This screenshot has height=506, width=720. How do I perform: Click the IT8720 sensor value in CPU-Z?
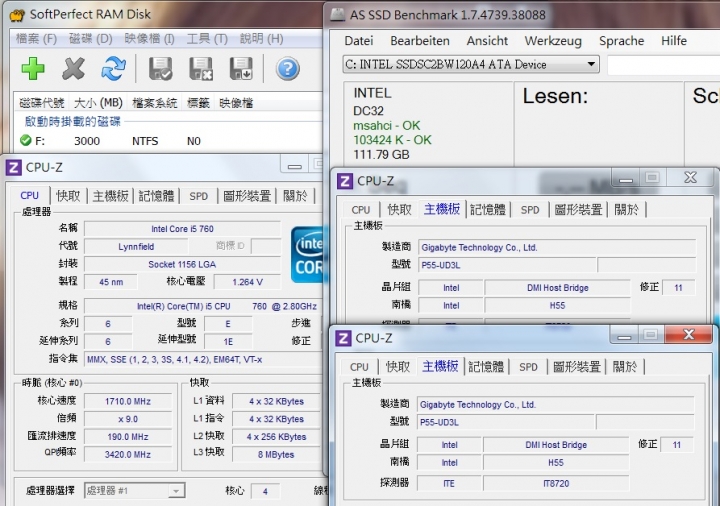click(556, 484)
